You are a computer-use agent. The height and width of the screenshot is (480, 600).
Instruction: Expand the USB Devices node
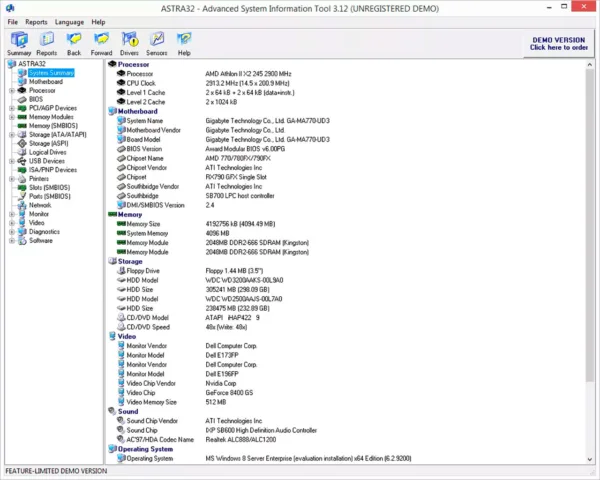click(x=12, y=161)
